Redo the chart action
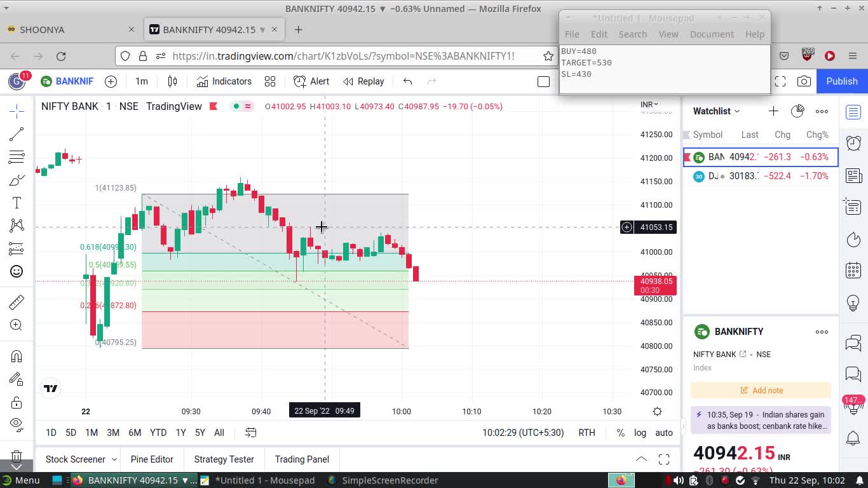Viewport: 868px width, 488px height. [432, 81]
